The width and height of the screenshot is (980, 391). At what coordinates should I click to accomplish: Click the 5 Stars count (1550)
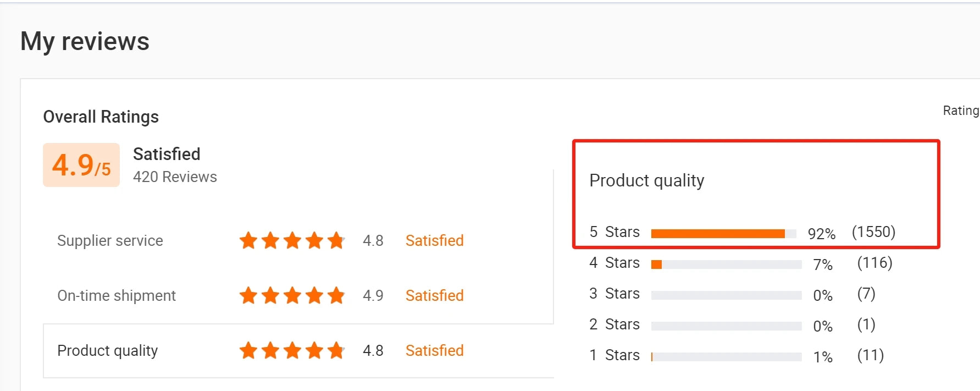click(873, 232)
